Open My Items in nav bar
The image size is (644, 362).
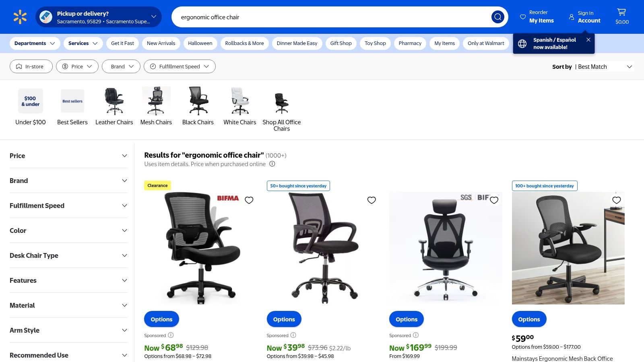[445, 43]
